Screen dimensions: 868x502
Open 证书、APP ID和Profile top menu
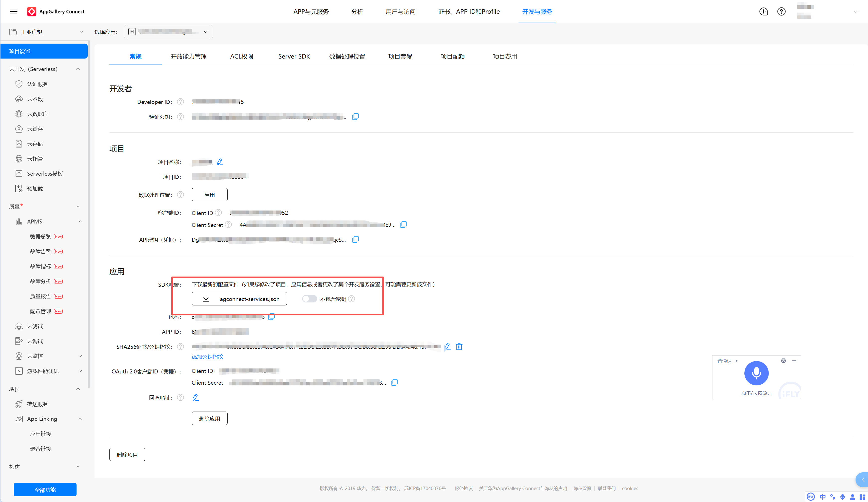click(469, 11)
